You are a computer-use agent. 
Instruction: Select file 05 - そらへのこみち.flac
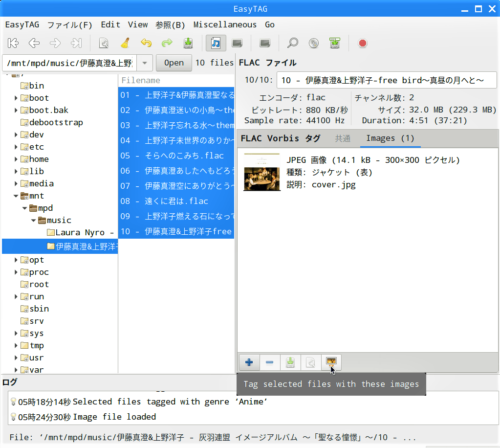click(x=176, y=156)
